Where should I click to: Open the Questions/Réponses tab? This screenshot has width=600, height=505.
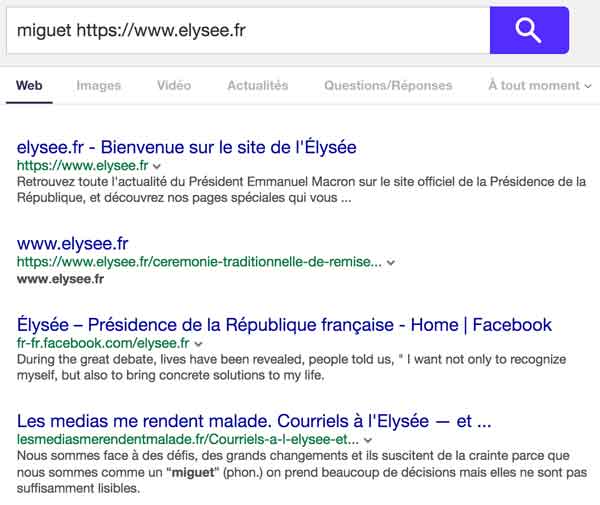tap(388, 85)
